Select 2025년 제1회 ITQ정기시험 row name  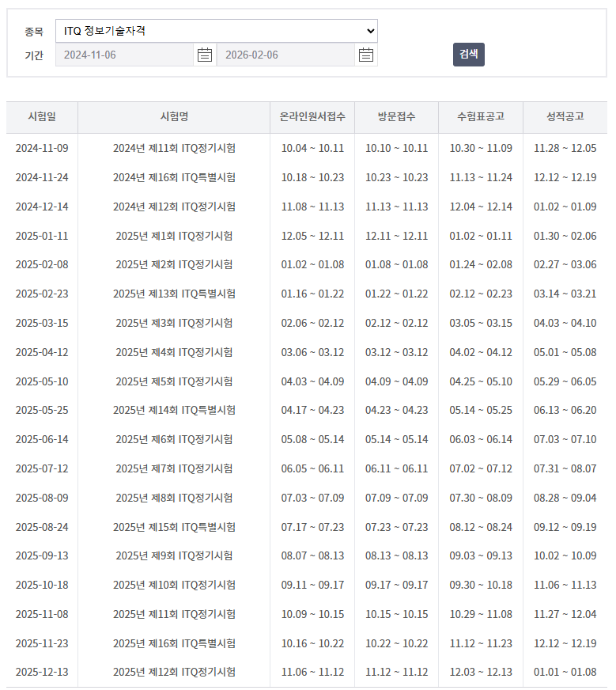point(174,236)
